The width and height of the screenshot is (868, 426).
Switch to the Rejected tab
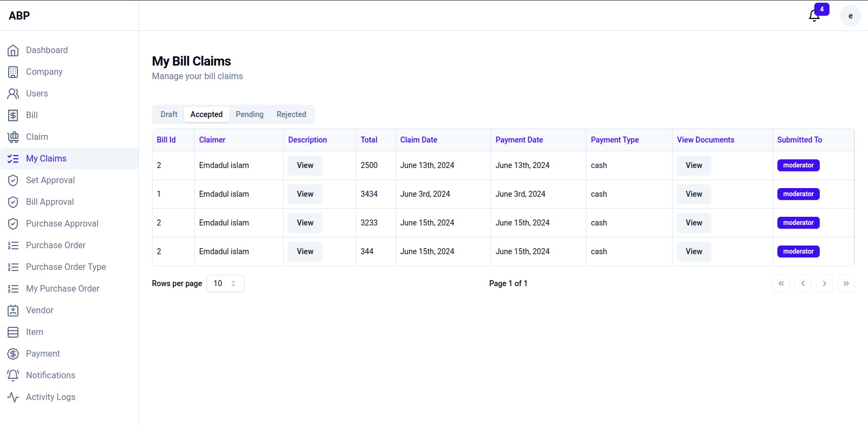tap(291, 114)
